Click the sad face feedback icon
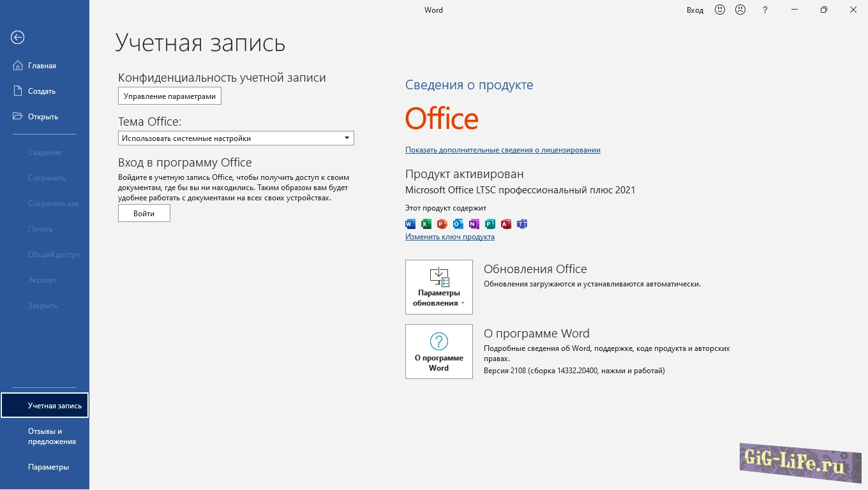 740,10
